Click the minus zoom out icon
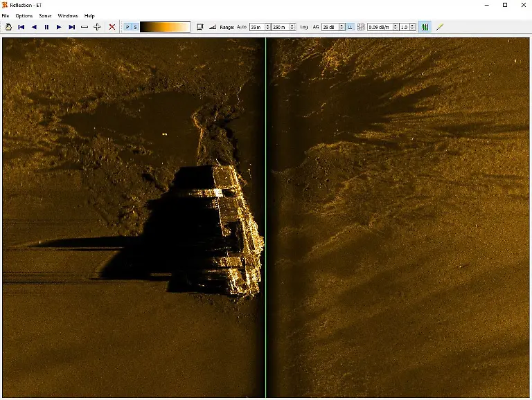The width and height of the screenshot is (532, 400). (x=85, y=27)
